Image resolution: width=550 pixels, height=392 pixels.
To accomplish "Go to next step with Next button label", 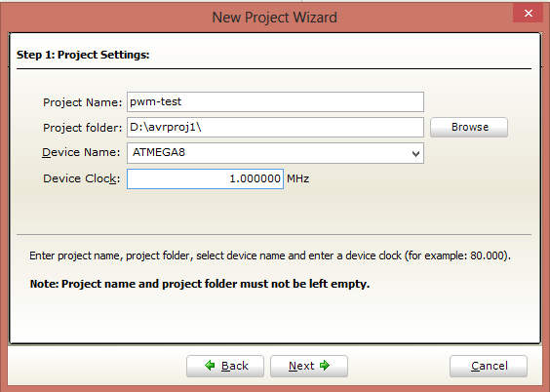I will click(301, 366).
